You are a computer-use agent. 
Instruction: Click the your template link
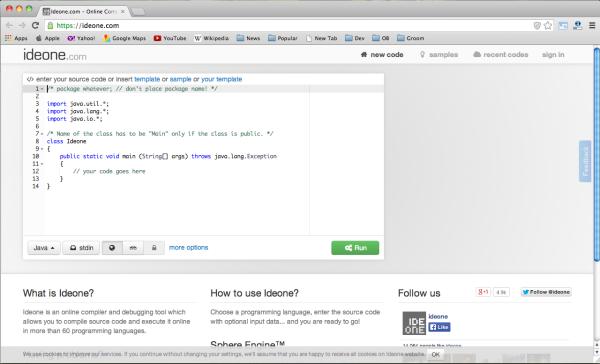coord(222,79)
